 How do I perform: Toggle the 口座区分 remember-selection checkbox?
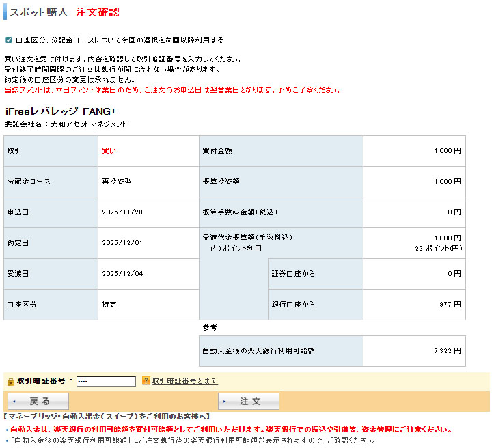tap(8, 40)
